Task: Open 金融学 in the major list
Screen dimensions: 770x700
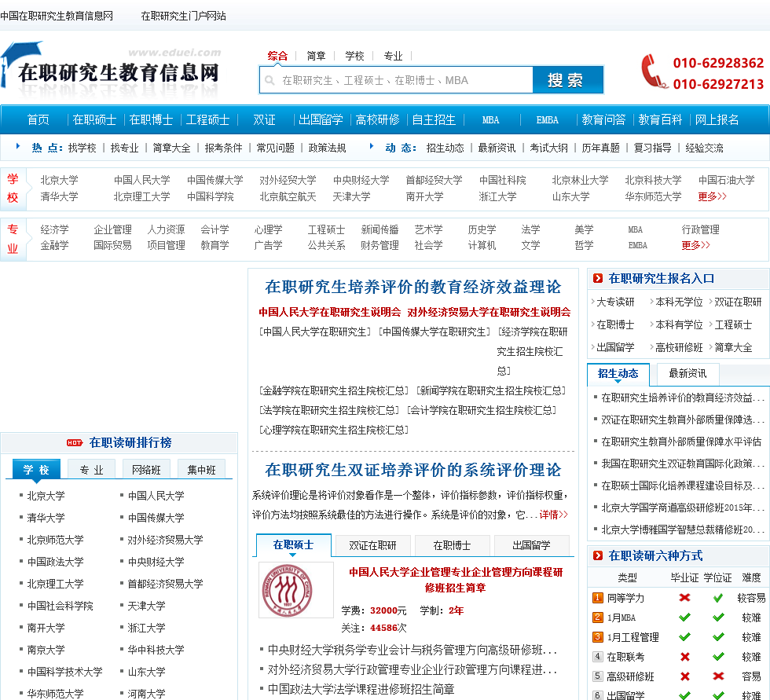Action: point(54,245)
